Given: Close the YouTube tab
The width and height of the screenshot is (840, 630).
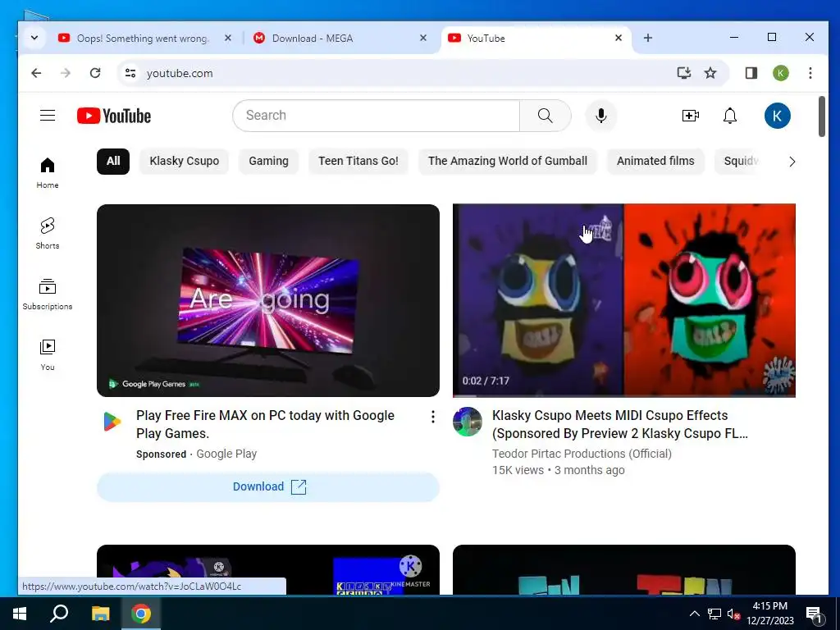Looking at the screenshot, I should [x=619, y=38].
